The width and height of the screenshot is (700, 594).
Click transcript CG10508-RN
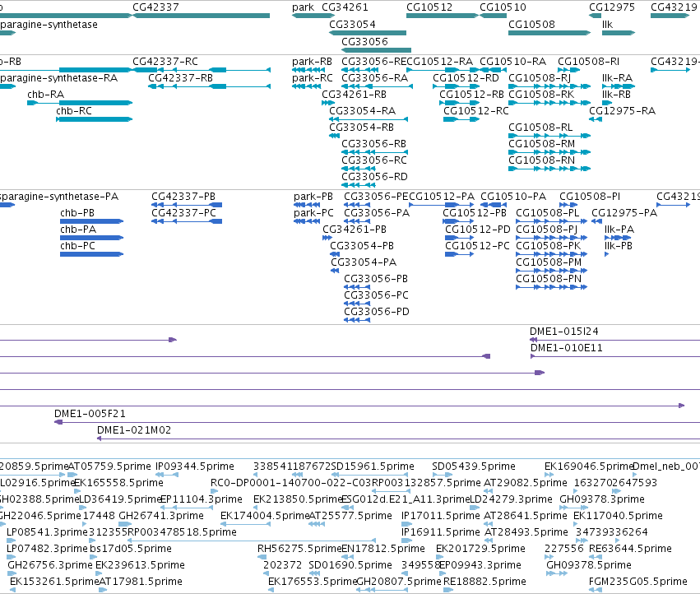pyautogui.click(x=542, y=160)
